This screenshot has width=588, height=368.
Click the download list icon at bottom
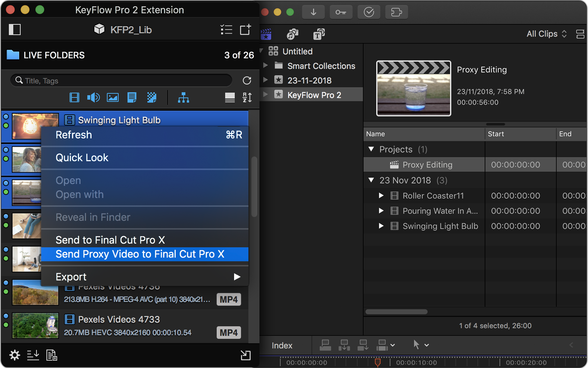tap(33, 355)
